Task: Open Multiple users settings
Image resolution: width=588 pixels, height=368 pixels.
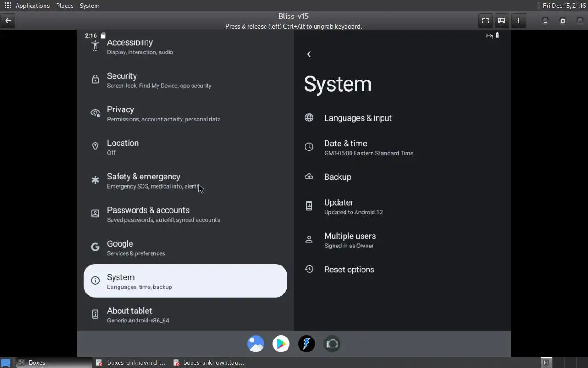Action: [402, 240]
